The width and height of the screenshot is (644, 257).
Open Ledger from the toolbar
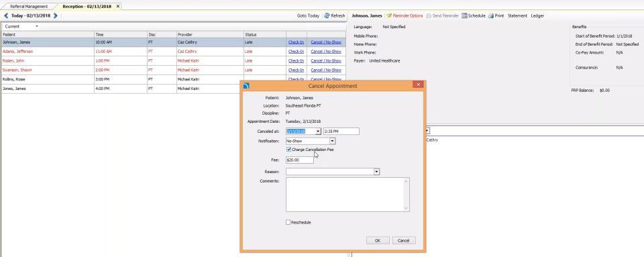coord(537,16)
